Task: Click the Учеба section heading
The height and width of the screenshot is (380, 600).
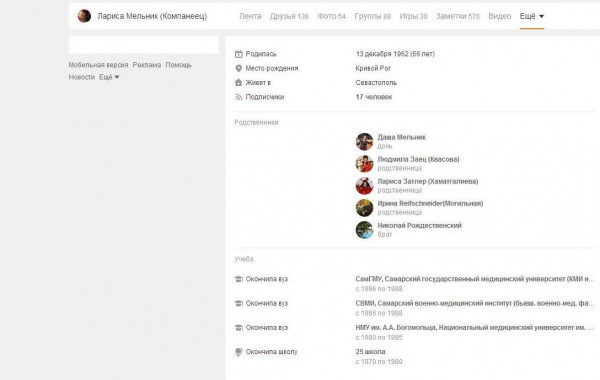Action: [244, 259]
